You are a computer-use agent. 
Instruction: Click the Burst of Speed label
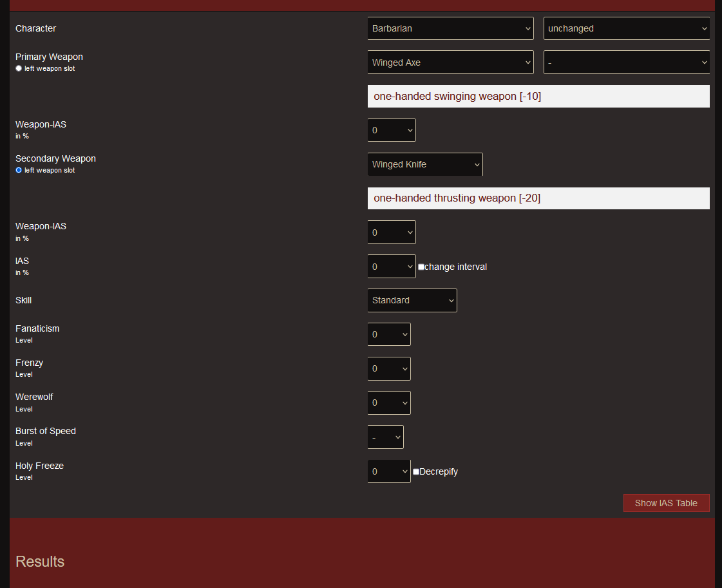(46, 431)
